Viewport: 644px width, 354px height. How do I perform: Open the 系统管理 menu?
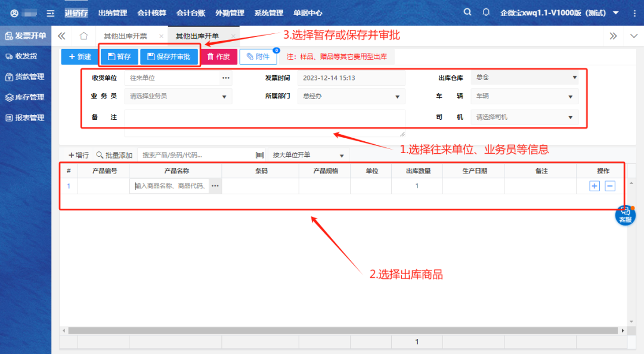coord(268,13)
